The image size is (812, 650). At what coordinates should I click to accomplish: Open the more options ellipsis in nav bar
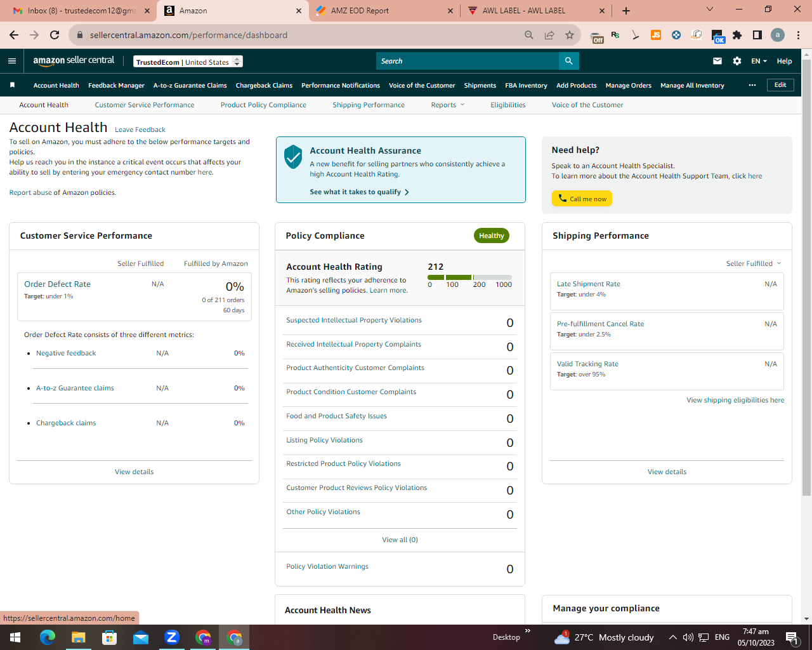[x=752, y=85]
